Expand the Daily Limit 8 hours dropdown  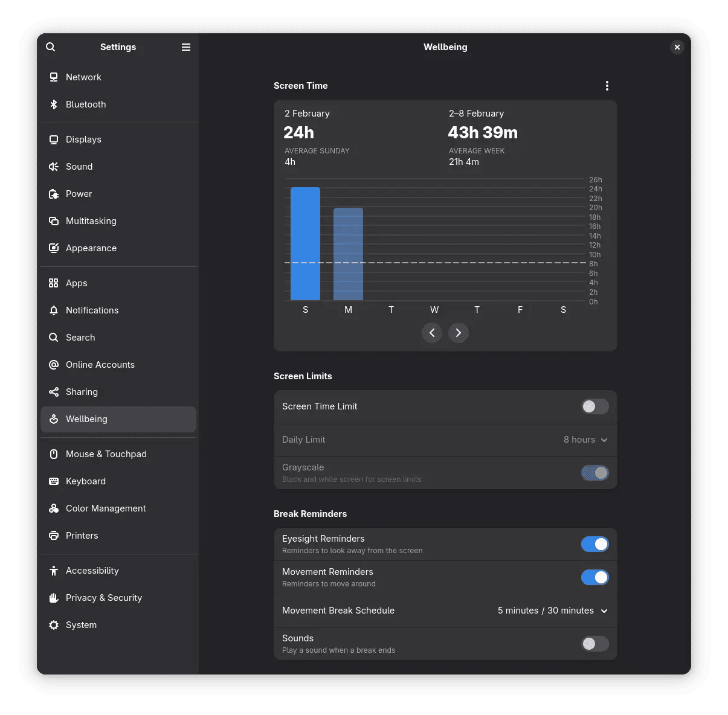click(585, 440)
